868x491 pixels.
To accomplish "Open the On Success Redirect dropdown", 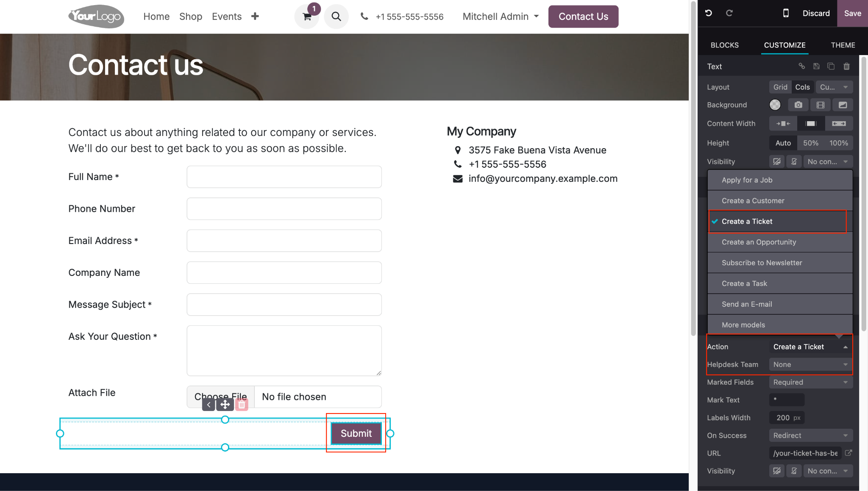I will click(x=810, y=436).
